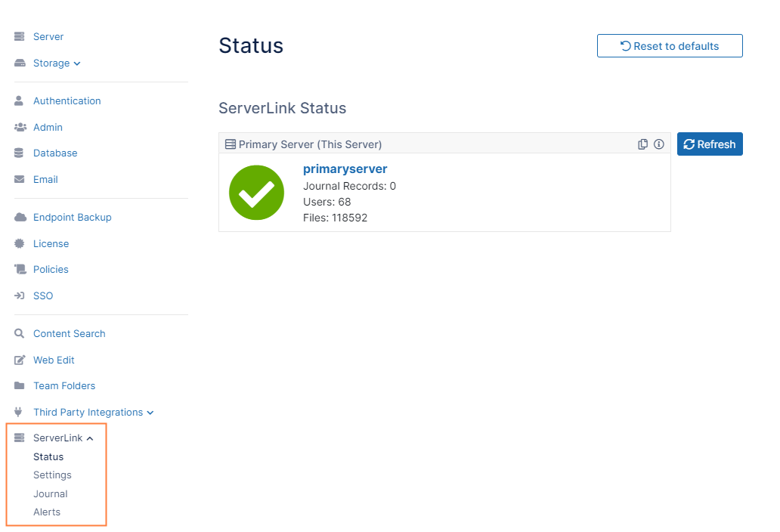
Task: Click the Web Edit pencil icon
Action: click(x=20, y=360)
